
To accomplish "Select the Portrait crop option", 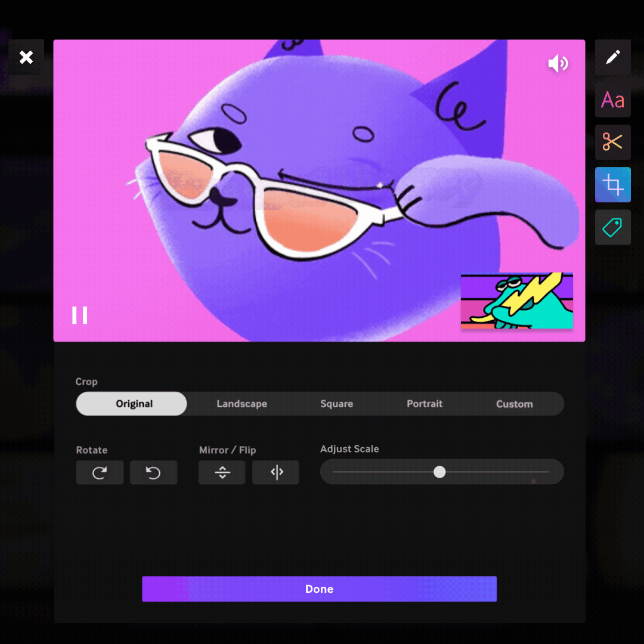I will pyautogui.click(x=425, y=404).
